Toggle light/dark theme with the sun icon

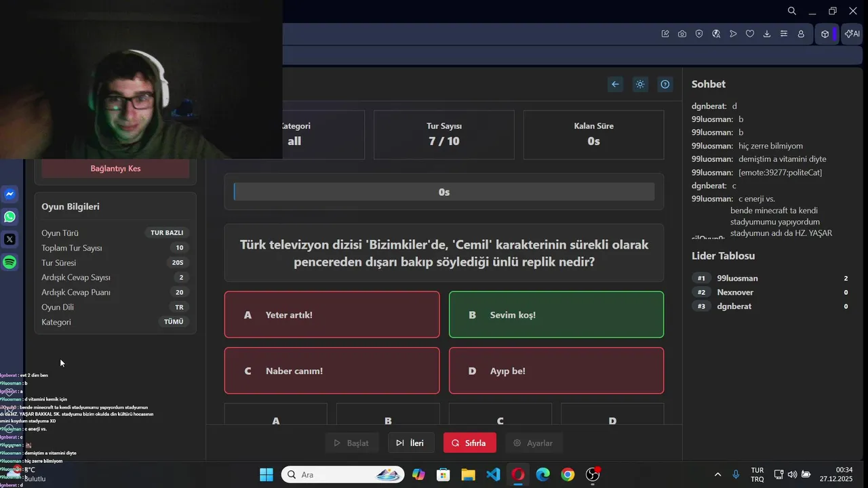tap(639, 84)
